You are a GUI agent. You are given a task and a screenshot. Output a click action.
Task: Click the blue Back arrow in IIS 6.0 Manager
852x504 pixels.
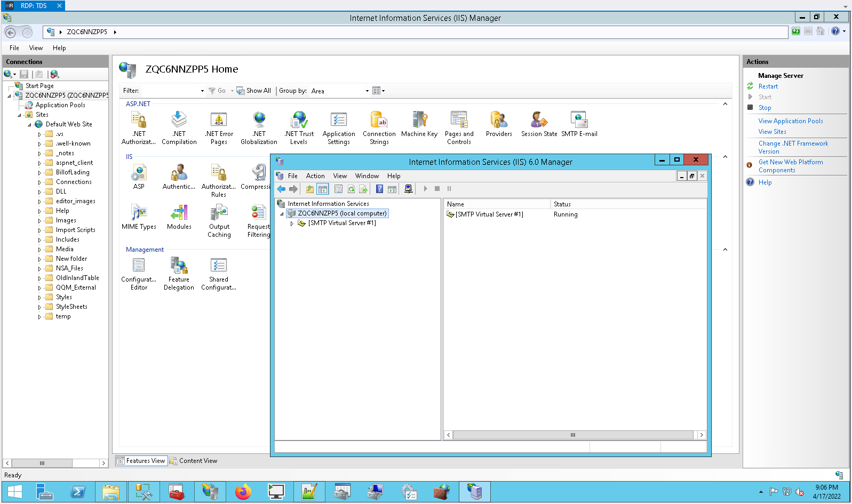(x=281, y=189)
